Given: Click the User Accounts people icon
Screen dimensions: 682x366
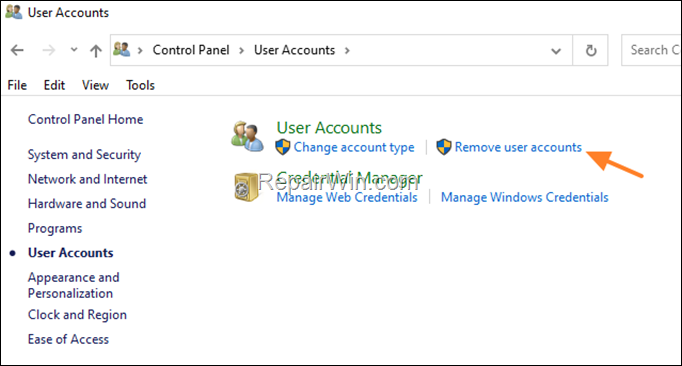Looking at the screenshot, I should [247, 137].
